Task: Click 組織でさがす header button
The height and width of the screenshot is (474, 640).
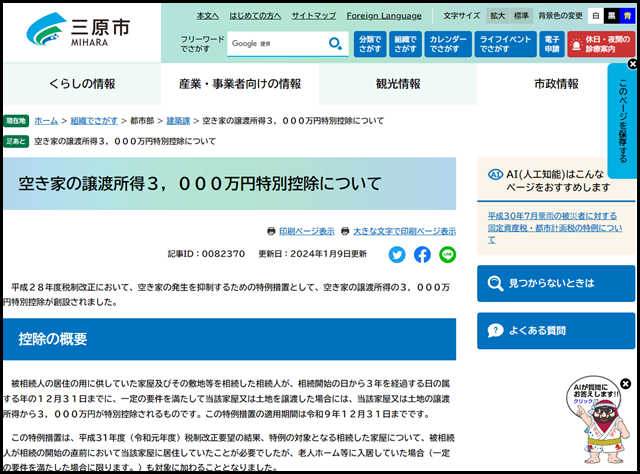Action: [405, 44]
